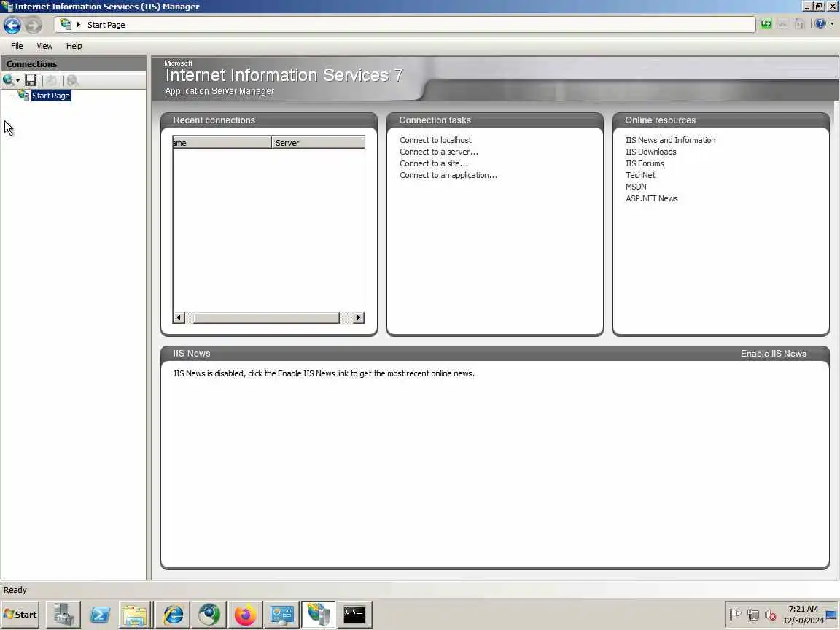Select the Start Page tree node

(51, 96)
